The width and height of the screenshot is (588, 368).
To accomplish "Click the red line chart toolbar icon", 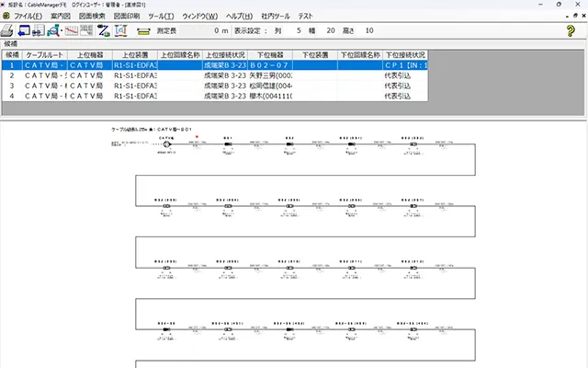I will (72, 30).
